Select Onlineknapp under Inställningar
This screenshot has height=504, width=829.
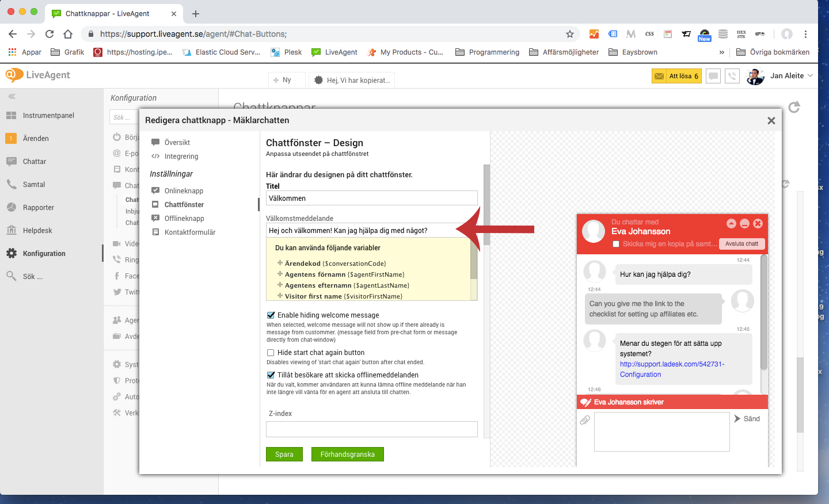coord(184,191)
